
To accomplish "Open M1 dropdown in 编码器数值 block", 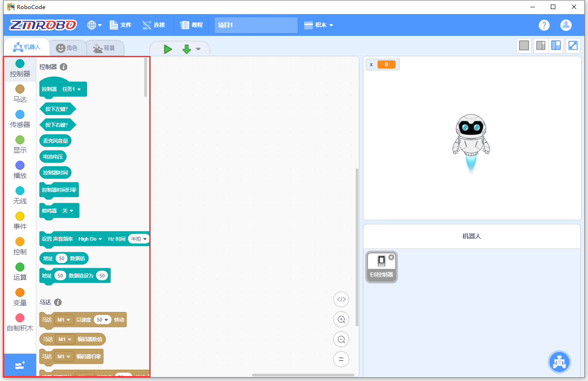I will [x=65, y=339].
